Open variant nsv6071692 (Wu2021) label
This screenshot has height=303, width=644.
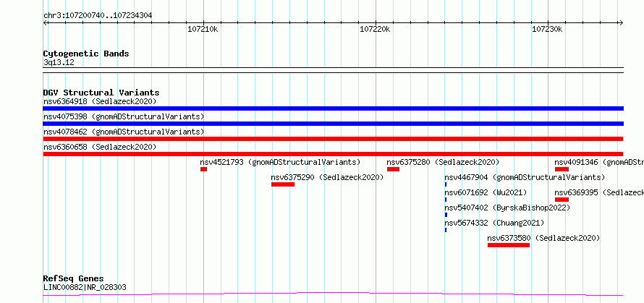pos(486,192)
